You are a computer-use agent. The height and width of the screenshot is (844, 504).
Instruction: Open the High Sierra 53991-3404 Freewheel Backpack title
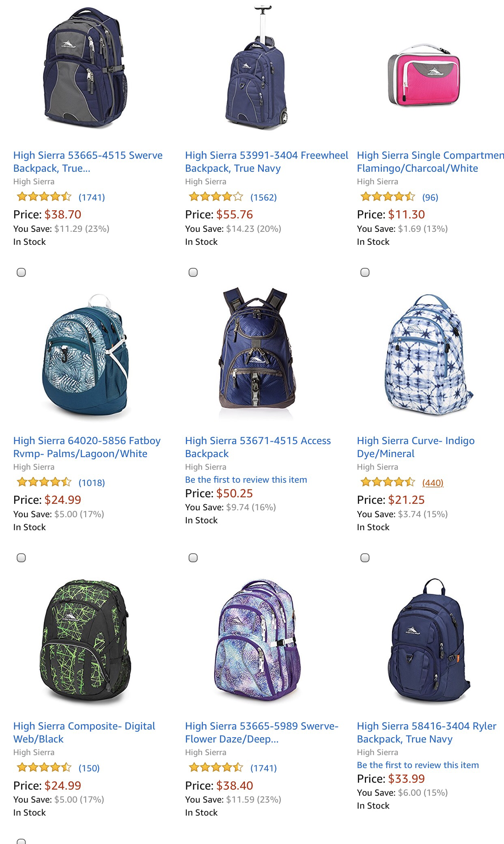point(266,162)
